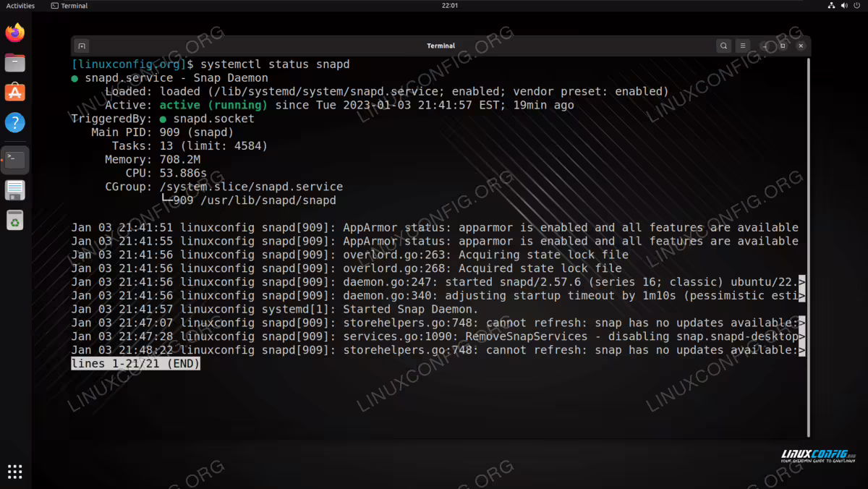The image size is (868, 489).
Task: Maximize the Terminal window
Action: (x=783, y=46)
